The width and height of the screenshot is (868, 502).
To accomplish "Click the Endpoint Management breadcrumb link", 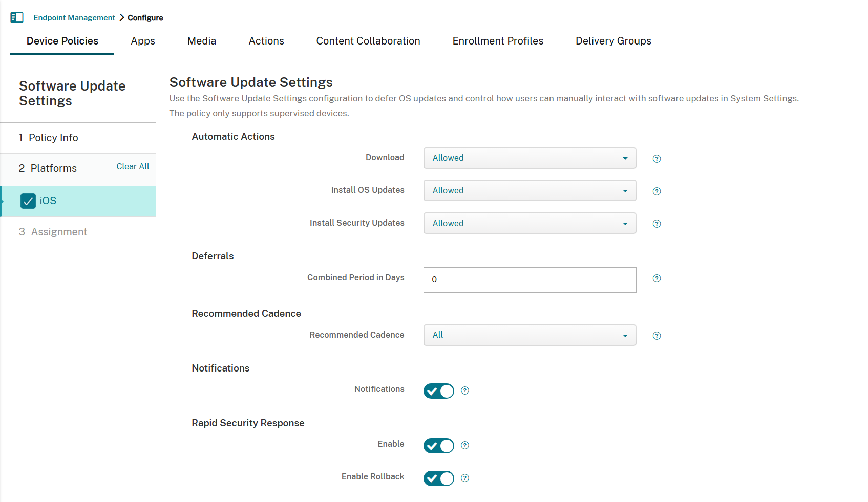I will (74, 18).
